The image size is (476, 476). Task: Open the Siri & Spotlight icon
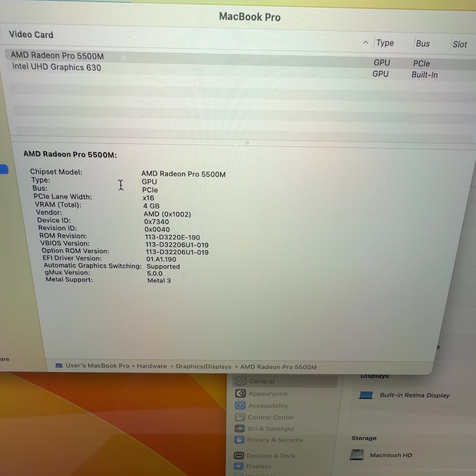pyautogui.click(x=239, y=428)
